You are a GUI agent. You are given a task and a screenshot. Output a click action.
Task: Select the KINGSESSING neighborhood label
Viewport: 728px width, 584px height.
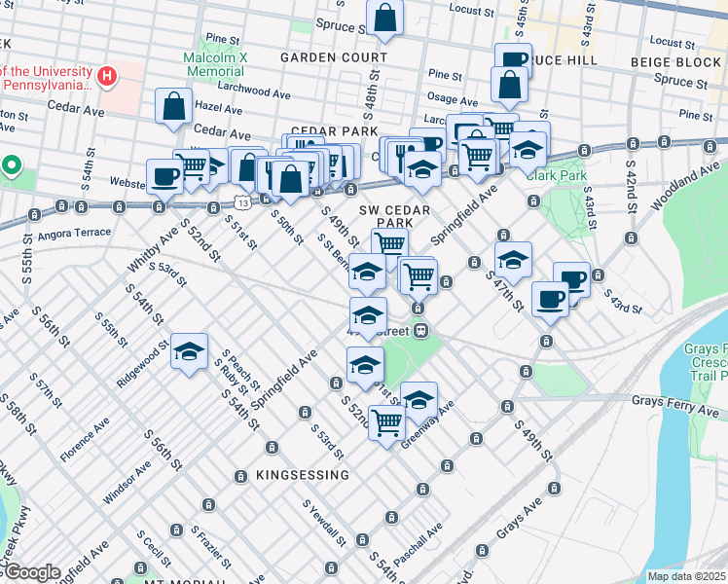[303, 475]
